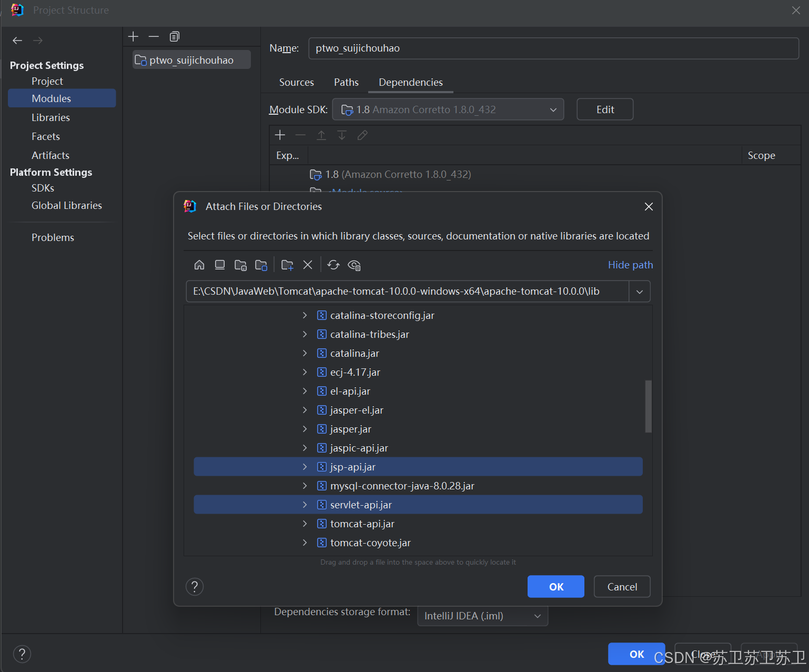The height and width of the screenshot is (672, 809).
Task: Jump to module directory icon
Action: [261, 265]
